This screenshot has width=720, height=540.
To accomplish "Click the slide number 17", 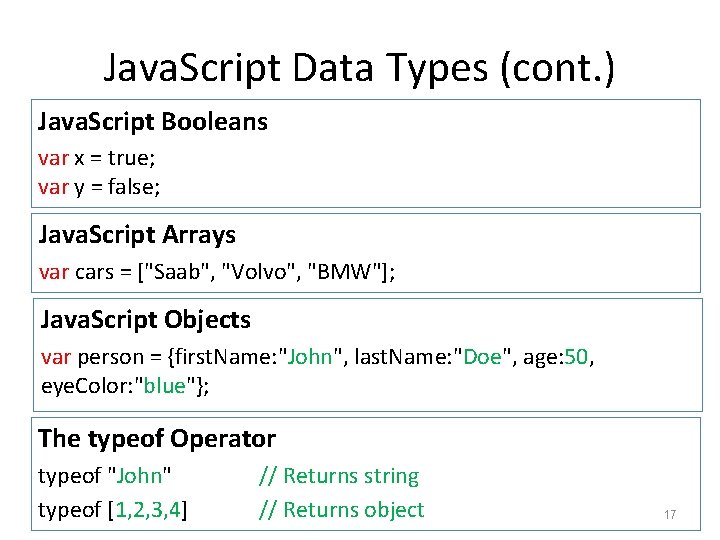I will pos(670,515).
